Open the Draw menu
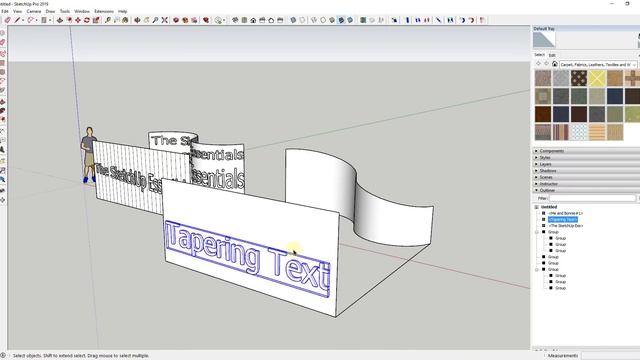 pyautogui.click(x=50, y=11)
